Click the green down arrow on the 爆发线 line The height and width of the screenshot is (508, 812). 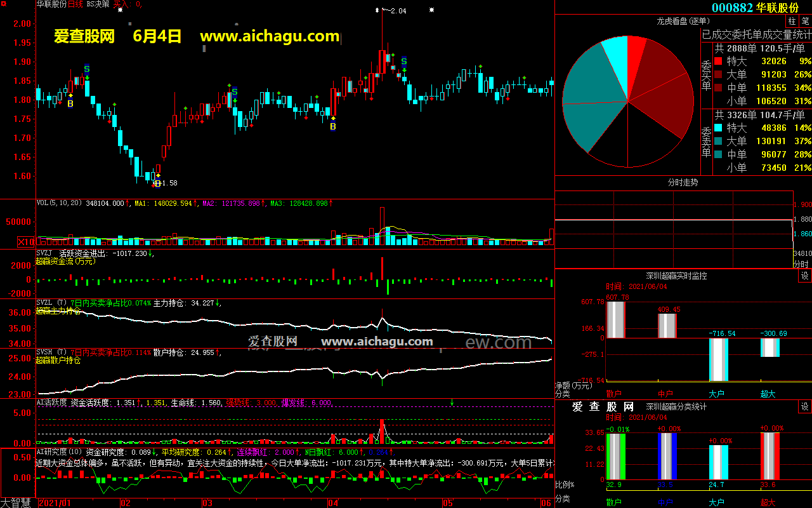point(452,402)
